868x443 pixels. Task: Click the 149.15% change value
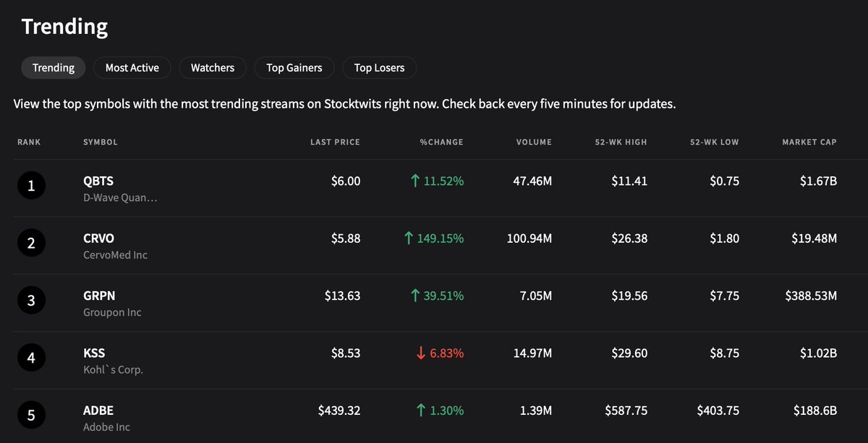coord(441,238)
